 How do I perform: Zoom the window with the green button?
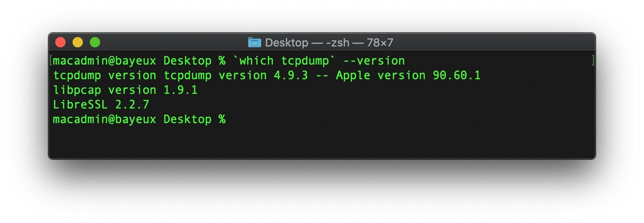pos(95,42)
